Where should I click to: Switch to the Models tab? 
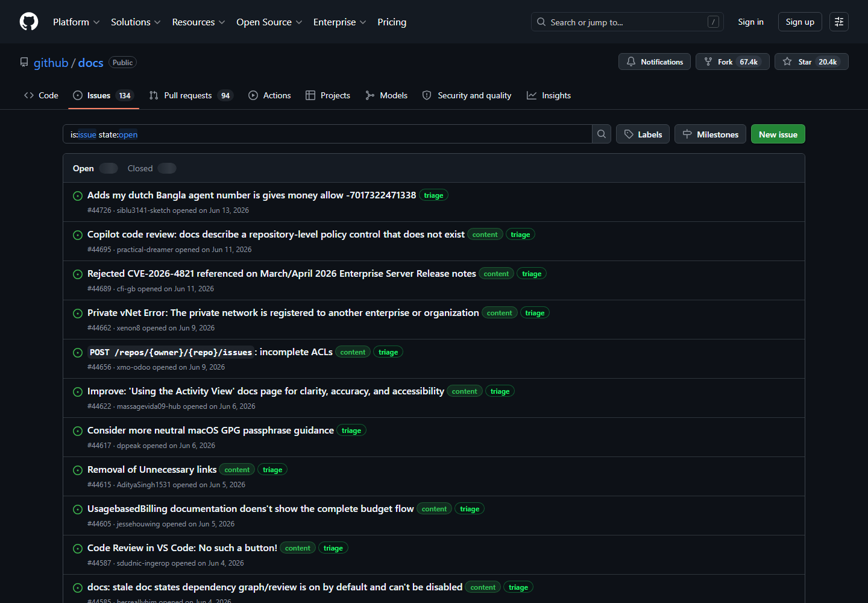386,95
